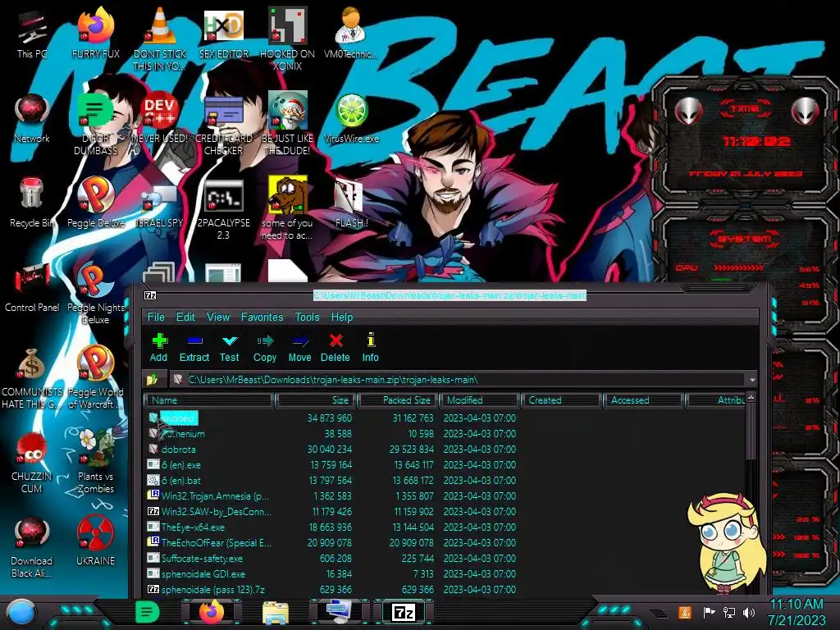The image size is (840, 630).
Task: Click the Star Butterfly desktop mascot
Action: [x=725, y=542]
